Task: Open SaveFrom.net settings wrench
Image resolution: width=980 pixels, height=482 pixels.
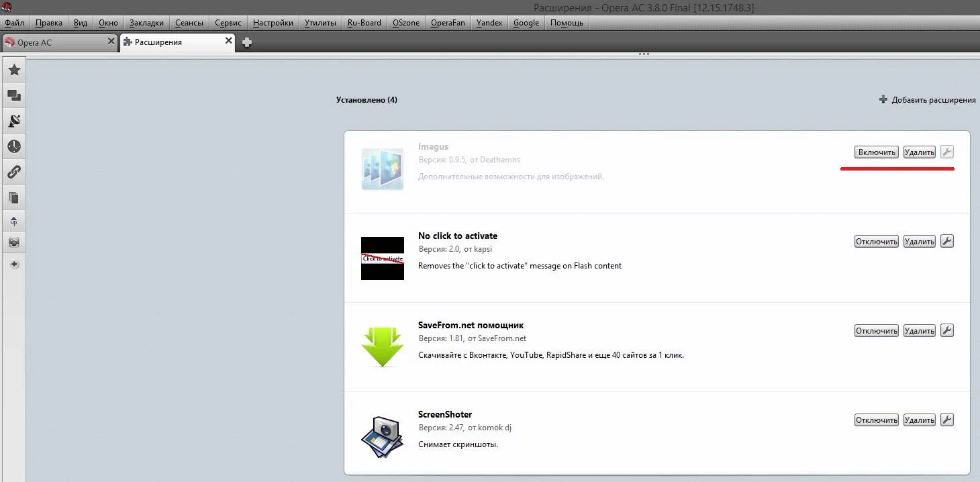Action: point(947,330)
